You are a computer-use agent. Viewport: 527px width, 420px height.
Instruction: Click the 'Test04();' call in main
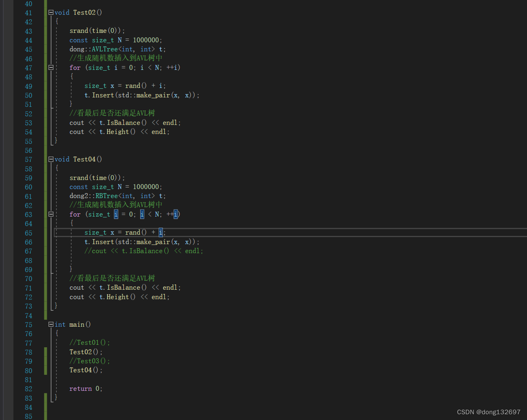(x=86, y=370)
